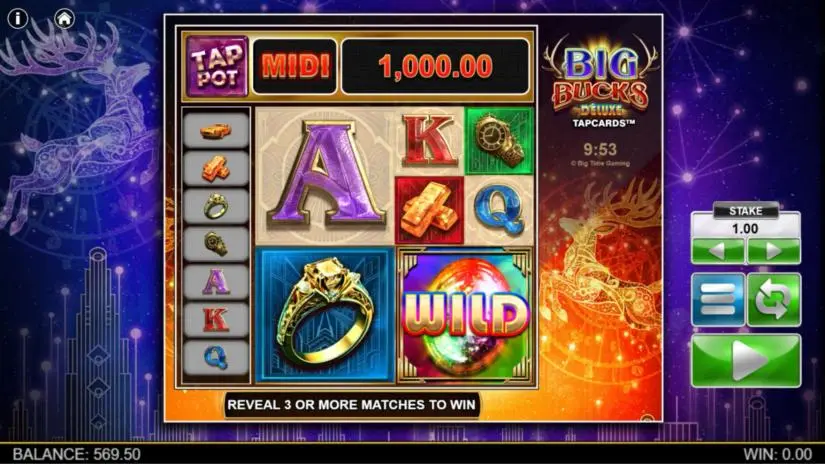Open the game info icon

tap(17, 18)
